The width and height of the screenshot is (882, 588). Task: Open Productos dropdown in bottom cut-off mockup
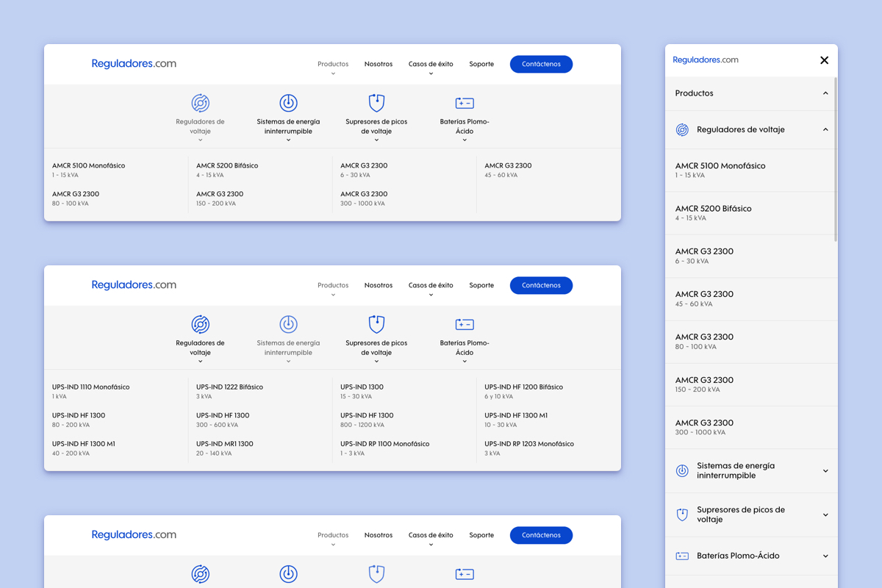[333, 538]
